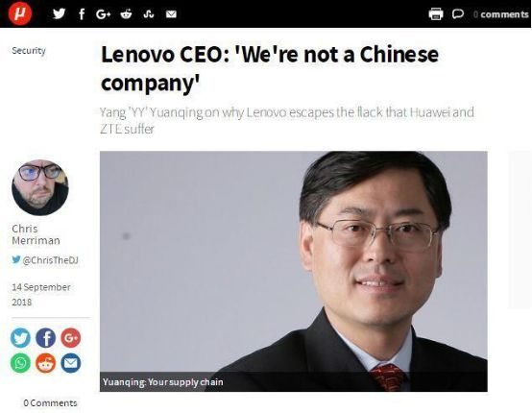View Chris Merriman's author avatar
Screen dimensions: 532x413
[x=40, y=187]
